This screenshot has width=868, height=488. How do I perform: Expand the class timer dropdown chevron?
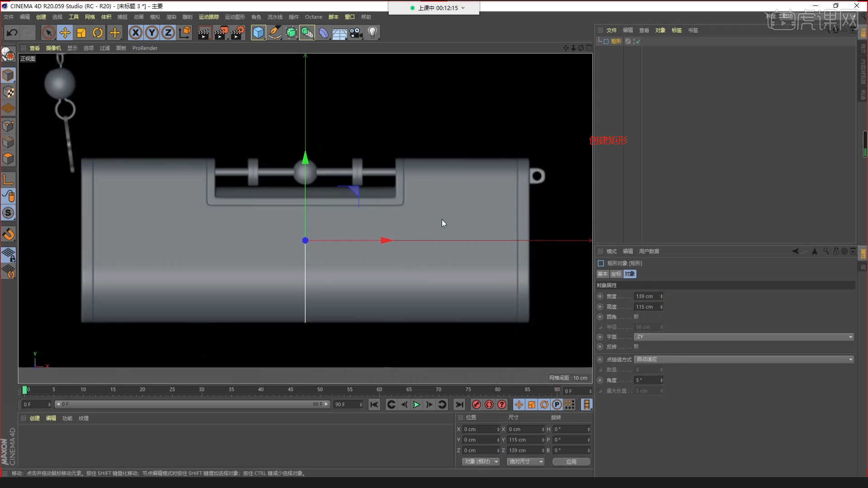(x=463, y=8)
